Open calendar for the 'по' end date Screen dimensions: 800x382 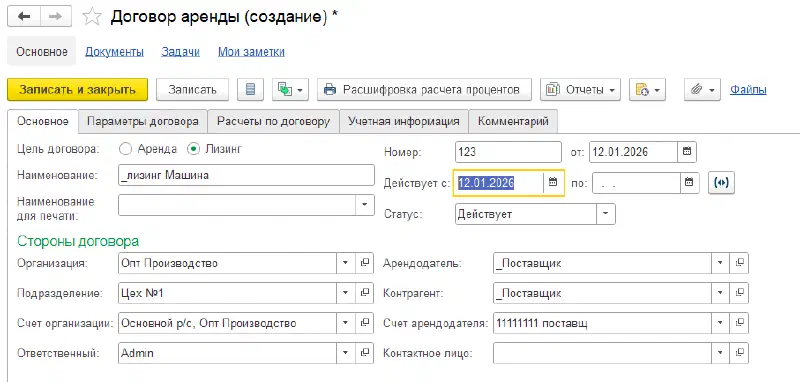pos(689,182)
